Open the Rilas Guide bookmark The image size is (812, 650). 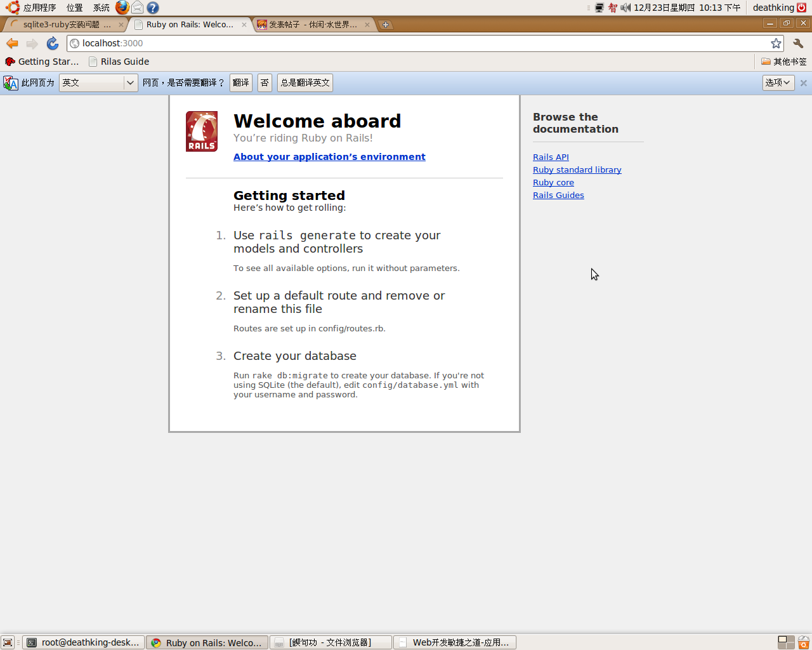coord(119,62)
